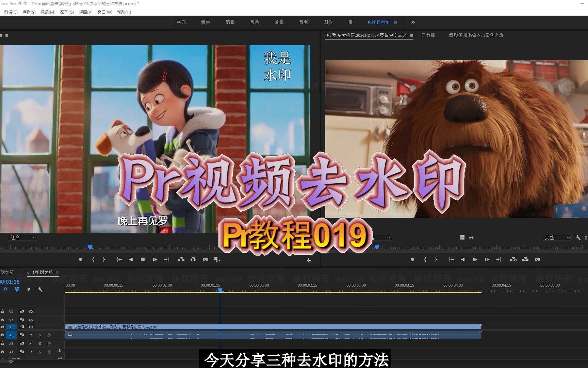Open Program monitor panel menu
The width and height of the screenshot is (588, 368).
click(x=7, y=35)
